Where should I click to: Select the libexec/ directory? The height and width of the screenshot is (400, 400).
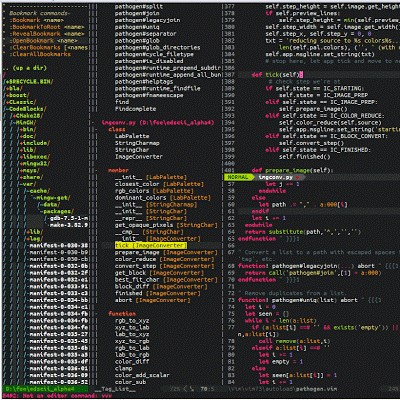(x=34, y=157)
